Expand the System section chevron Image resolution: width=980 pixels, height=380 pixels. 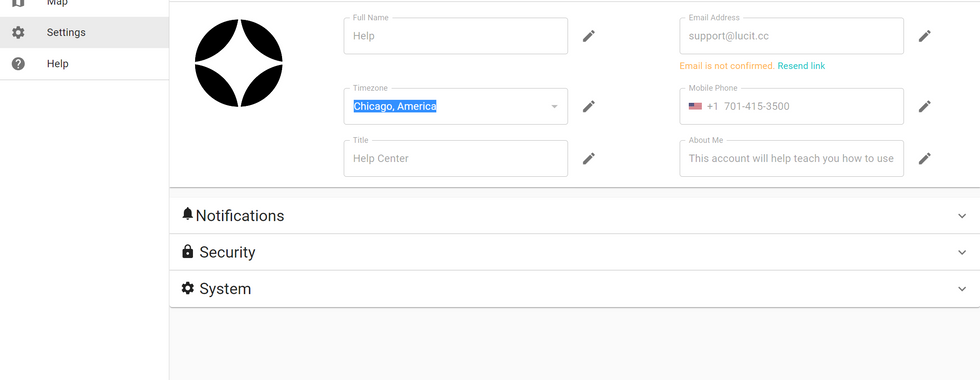point(961,289)
